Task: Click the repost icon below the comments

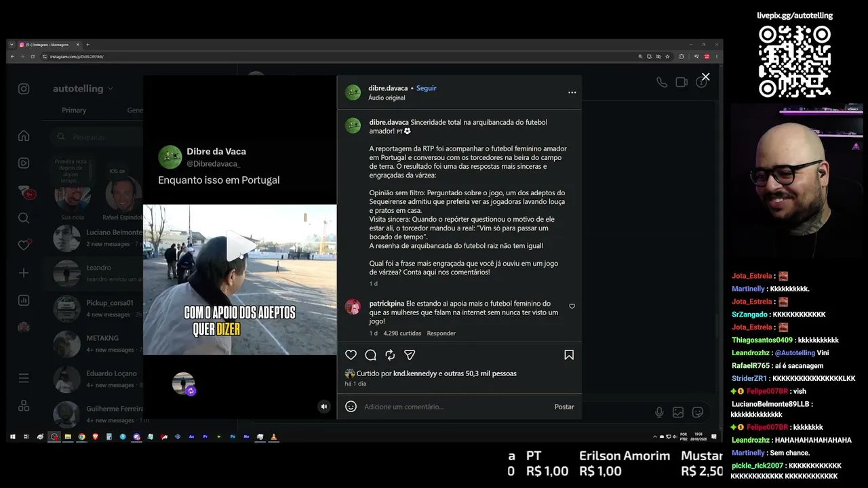Action: point(390,355)
